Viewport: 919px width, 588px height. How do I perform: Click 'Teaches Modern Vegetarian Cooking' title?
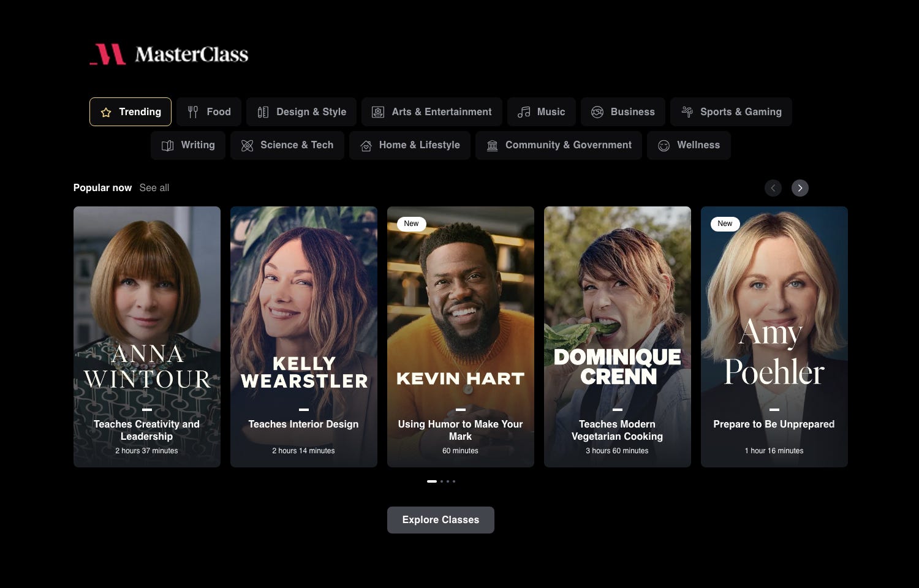(617, 430)
